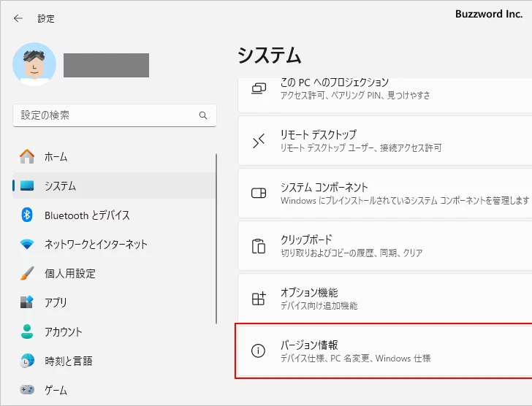Click the clock globe 時刻と言語 icon
Screen dimensions: 532x406
point(27,361)
